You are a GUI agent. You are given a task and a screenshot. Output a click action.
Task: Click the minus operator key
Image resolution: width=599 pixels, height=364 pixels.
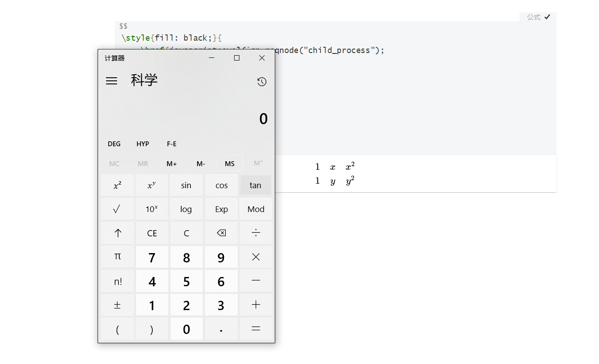(256, 281)
